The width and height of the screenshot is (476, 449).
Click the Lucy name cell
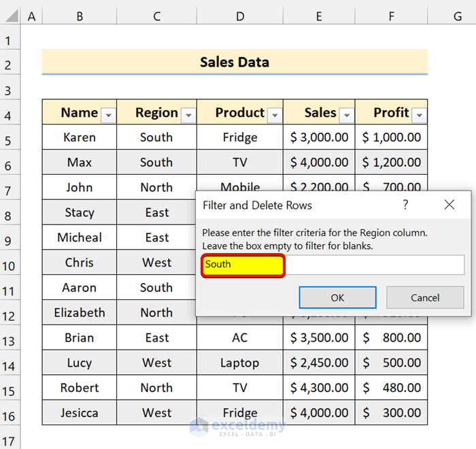click(x=80, y=363)
